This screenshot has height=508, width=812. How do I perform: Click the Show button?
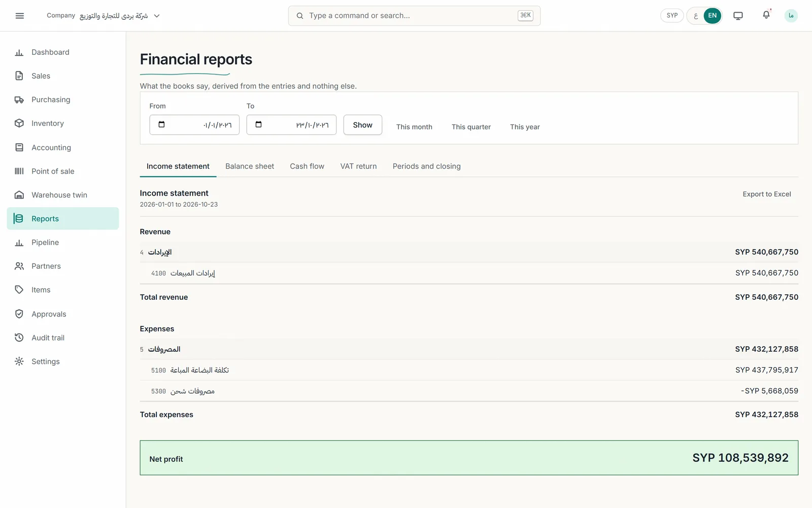tap(363, 125)
